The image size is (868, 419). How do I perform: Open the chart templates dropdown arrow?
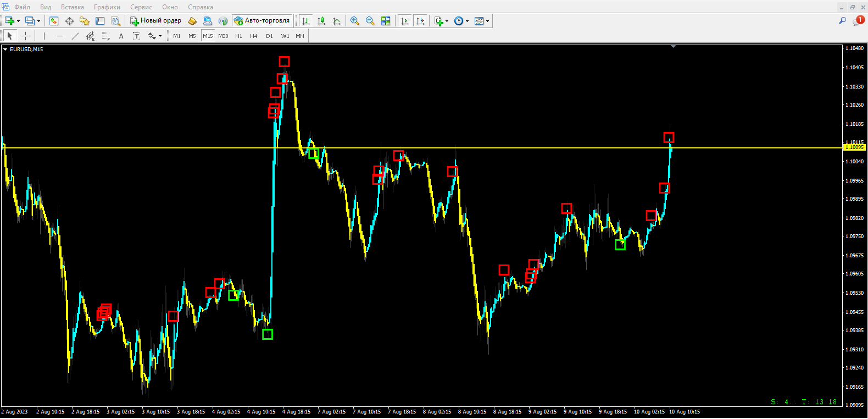click(488, 21)
